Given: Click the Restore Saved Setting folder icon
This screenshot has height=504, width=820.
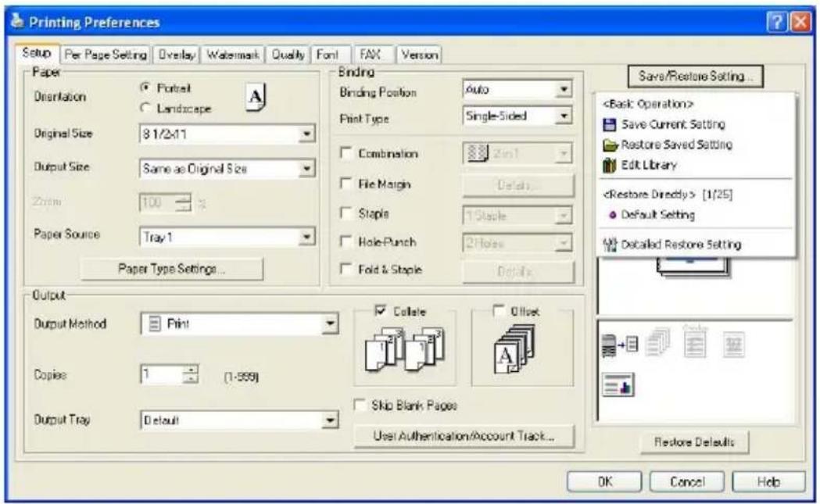Looking at the screenshot, I should pos(611,145).
